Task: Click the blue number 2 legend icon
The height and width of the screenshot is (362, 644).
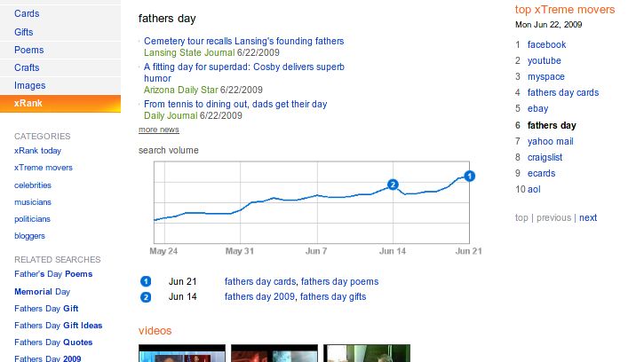Action: [146, 296]
